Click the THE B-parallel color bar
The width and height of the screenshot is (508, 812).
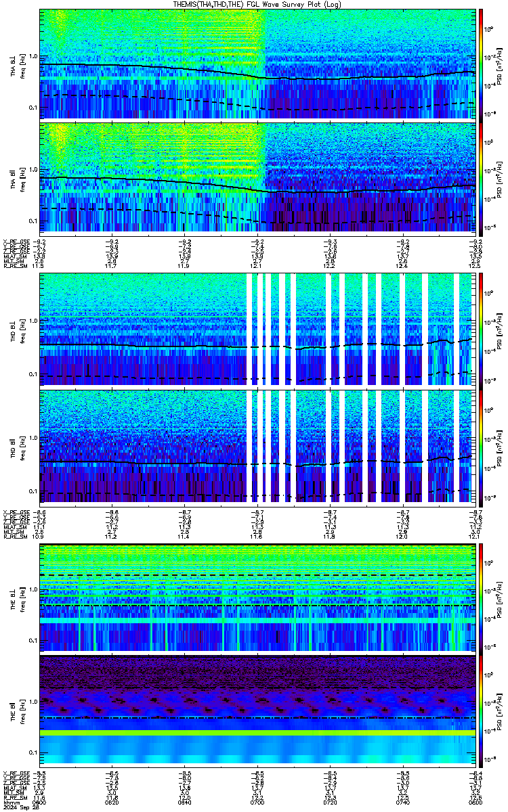tap(481, 710)
